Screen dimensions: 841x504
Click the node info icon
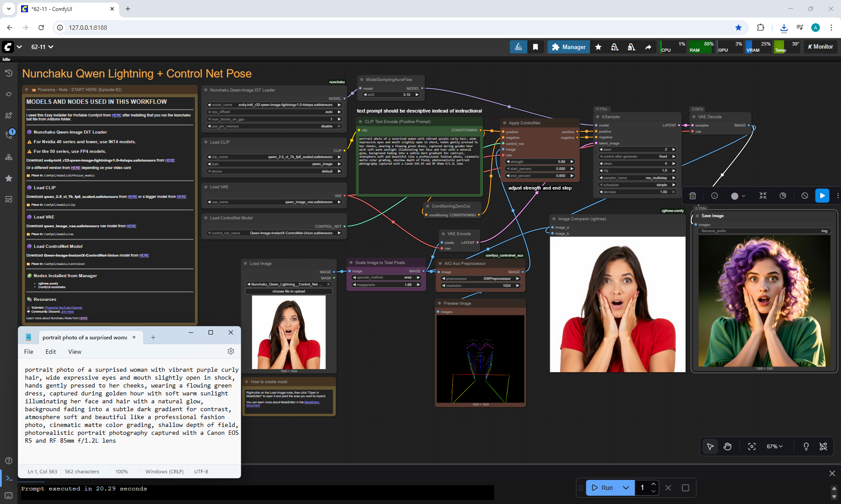pyautogui.click(x=714, y=196)
